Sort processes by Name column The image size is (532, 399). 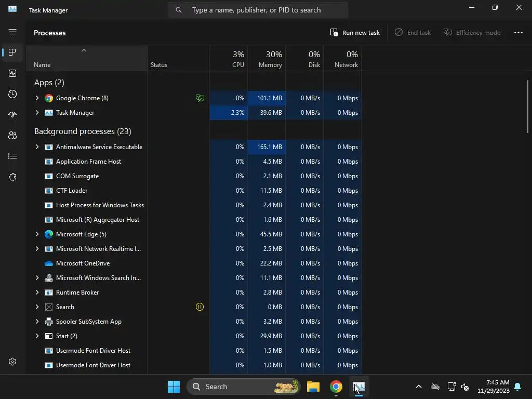87,58
